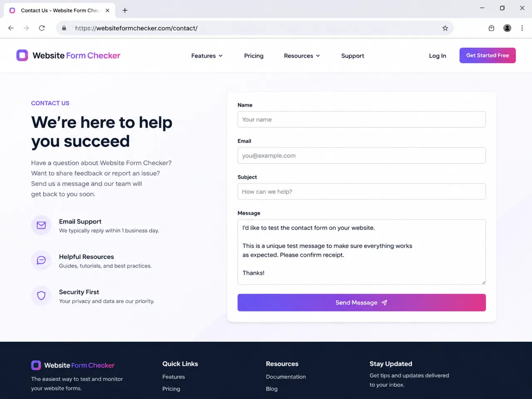Open the Support page from header
Image resolution: width=532 pixels, height=399 pixels.
[352, 56]
